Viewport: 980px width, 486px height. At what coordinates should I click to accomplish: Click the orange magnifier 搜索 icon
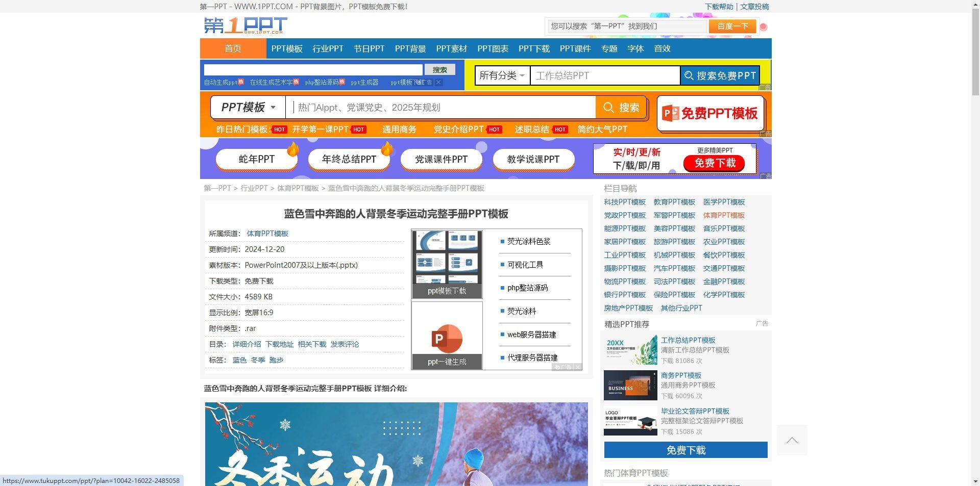pos(608,108)
